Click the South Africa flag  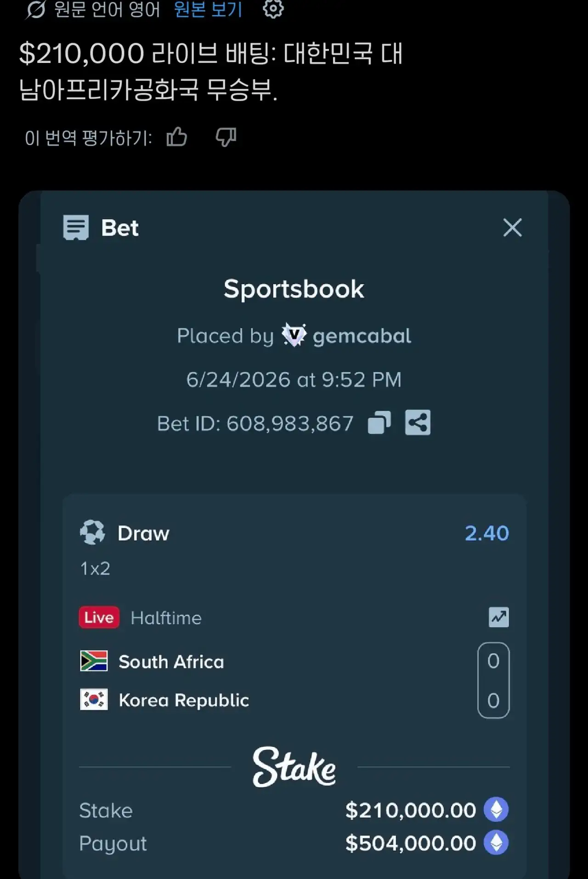coord(94,661)
